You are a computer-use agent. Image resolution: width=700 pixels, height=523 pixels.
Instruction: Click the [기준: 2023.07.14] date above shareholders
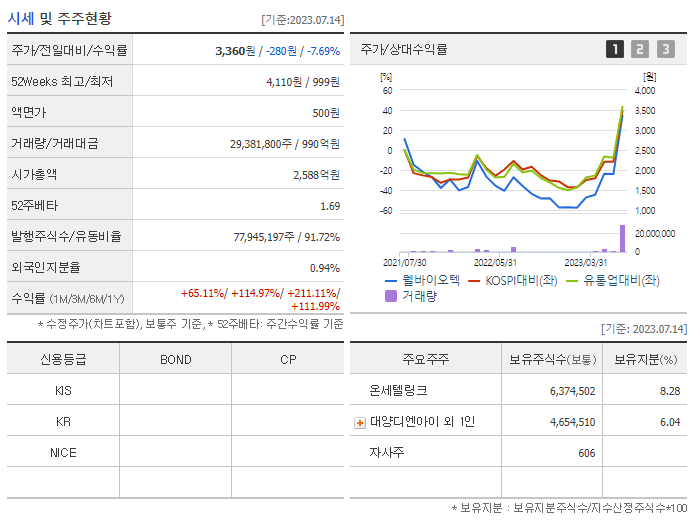tap(644, 329)
